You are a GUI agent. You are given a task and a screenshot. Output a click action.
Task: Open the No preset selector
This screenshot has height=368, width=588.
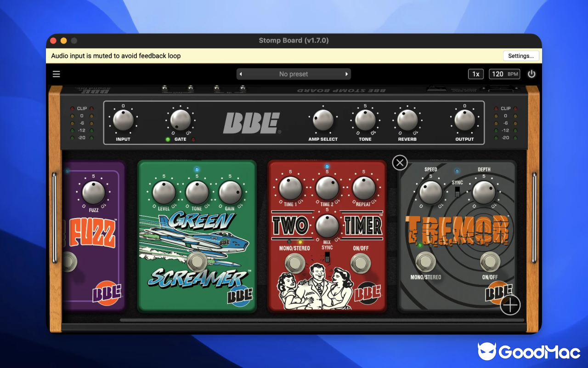tap(294, 74)
